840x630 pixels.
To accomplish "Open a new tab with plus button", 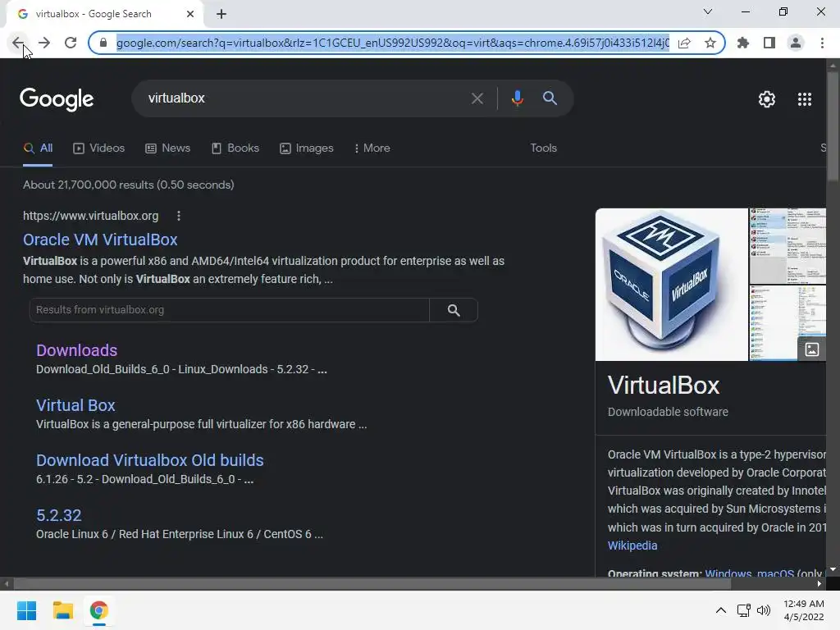I will [221, 14].
